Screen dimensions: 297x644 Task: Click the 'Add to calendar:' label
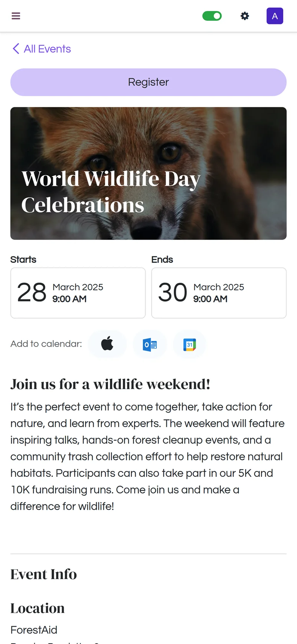point(46,344)
